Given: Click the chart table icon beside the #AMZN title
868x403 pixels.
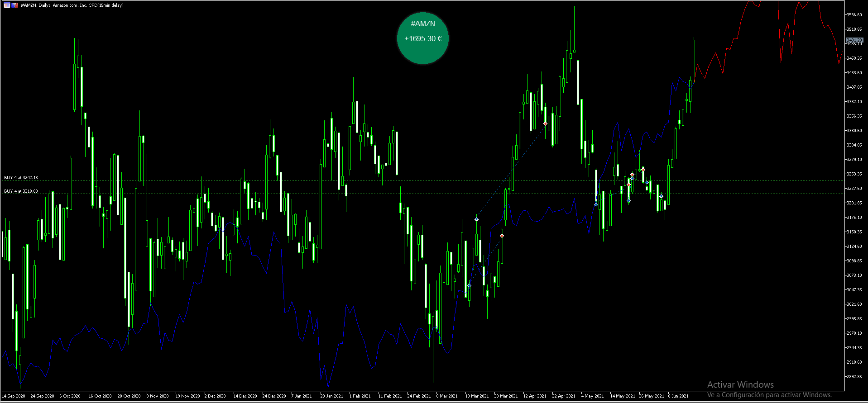Looking at the screenshot, I should 7,5.
